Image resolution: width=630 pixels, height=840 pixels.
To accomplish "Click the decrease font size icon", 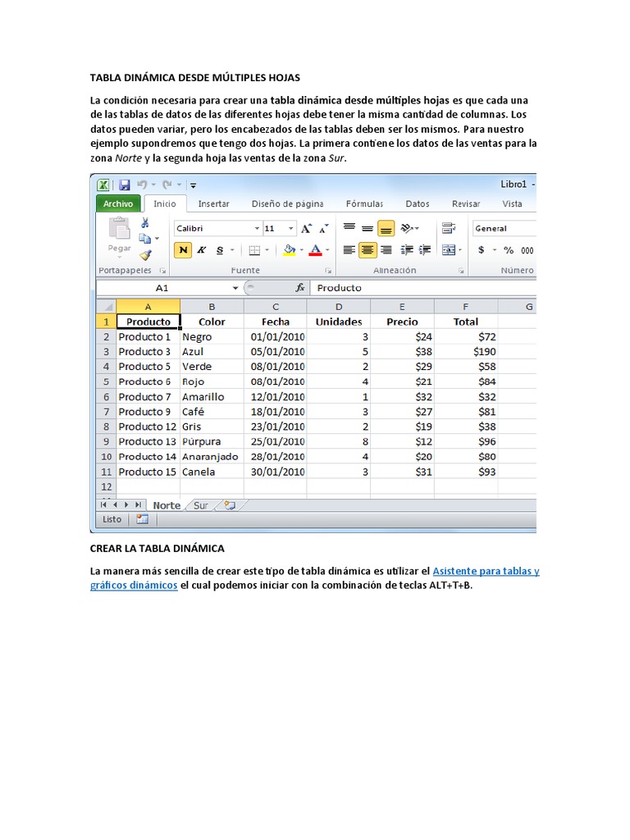I will (x=323, y=229).
